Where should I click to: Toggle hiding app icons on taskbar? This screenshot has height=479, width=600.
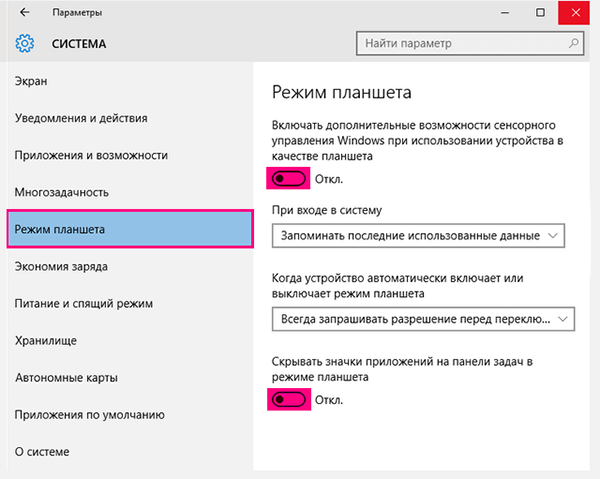[x=289, y=400]
